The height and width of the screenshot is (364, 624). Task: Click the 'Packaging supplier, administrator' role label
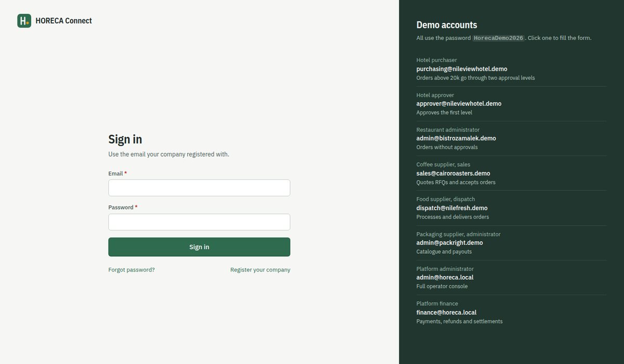[459, 234]
